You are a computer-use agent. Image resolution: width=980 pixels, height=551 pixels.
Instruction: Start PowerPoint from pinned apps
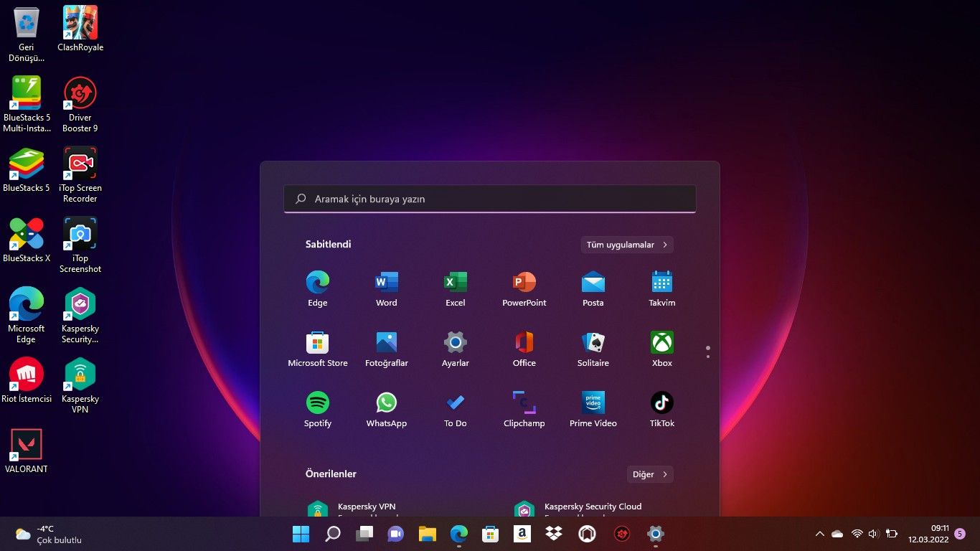[x=524, y=288]
